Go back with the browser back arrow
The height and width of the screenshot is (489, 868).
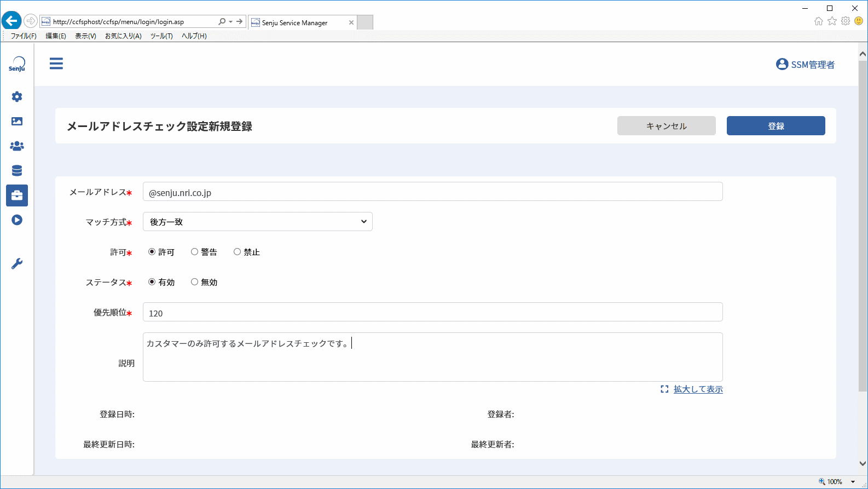(x=11, y=21)
